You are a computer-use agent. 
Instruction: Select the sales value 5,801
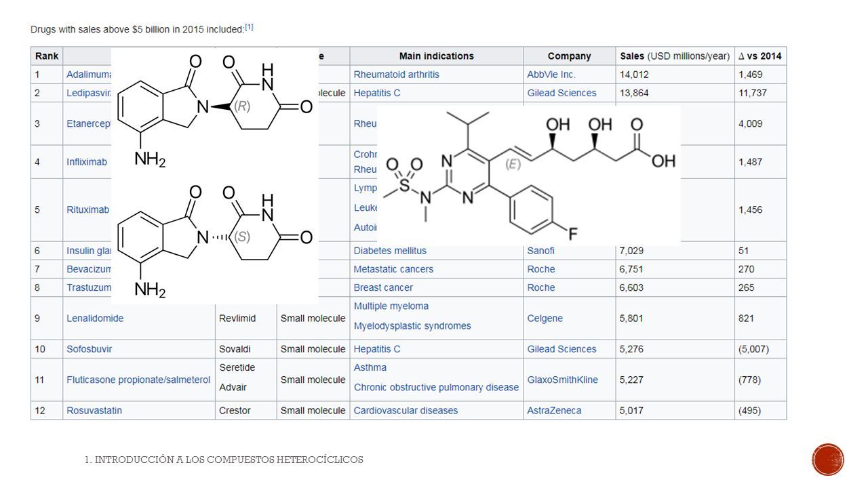tap(632, 318)
